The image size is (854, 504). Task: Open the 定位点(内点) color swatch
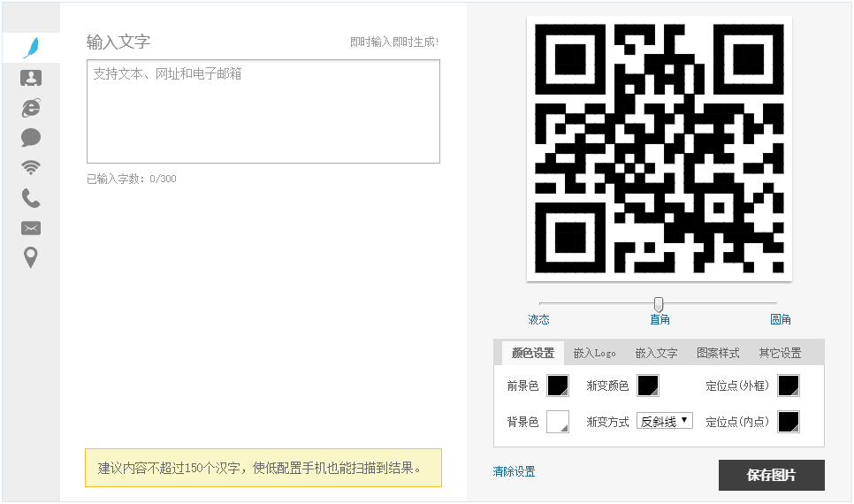788,422
